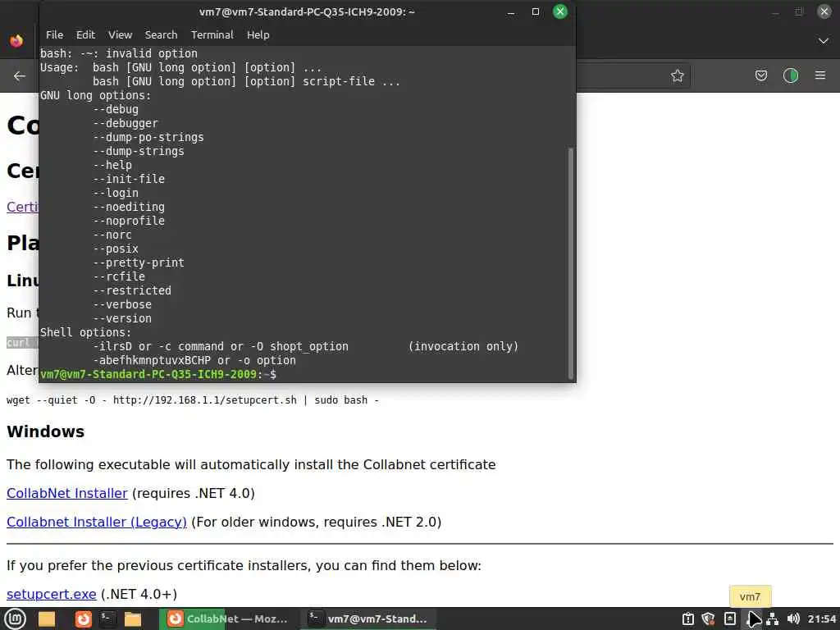
Task: Click the square tray icon beside the shield
Action: (x=729, y=619)
